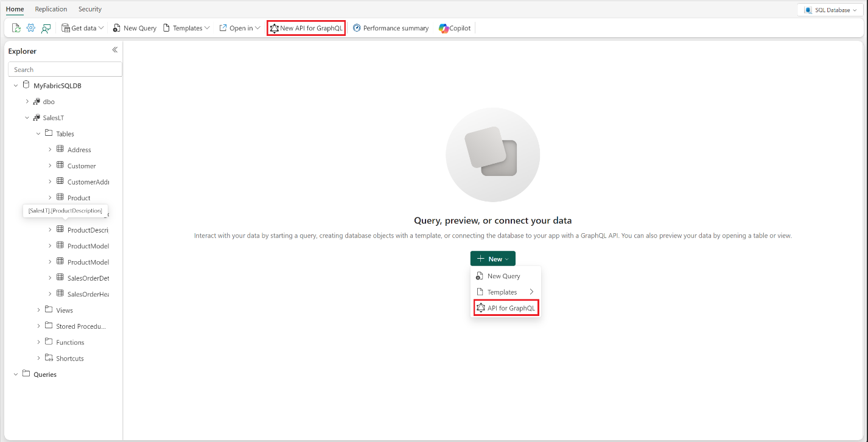Open the settings gear in the toolbar
868x442 pixels.
click(x=30, y=28)
